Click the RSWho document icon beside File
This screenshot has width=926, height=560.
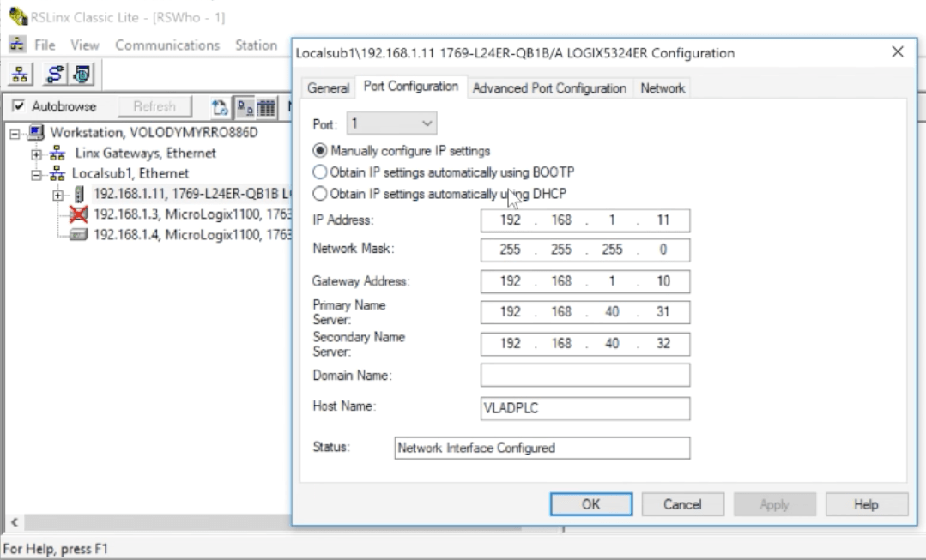pyautogui.click(x=17, y=45)
